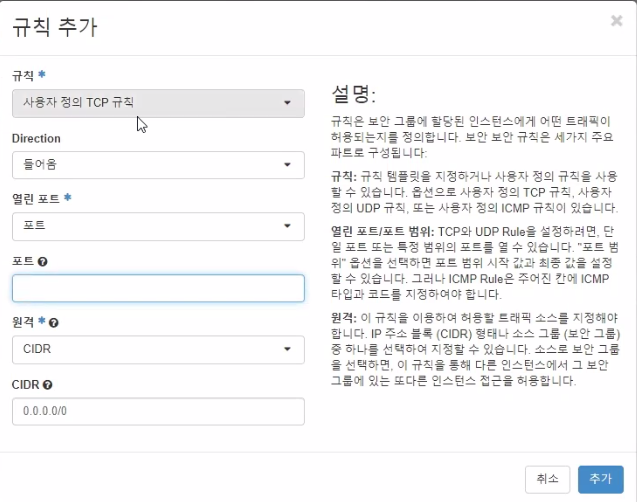637x502 pixels.
Task: Close the 규칙 추가 dialog with the X
Action: coord(616,20)
